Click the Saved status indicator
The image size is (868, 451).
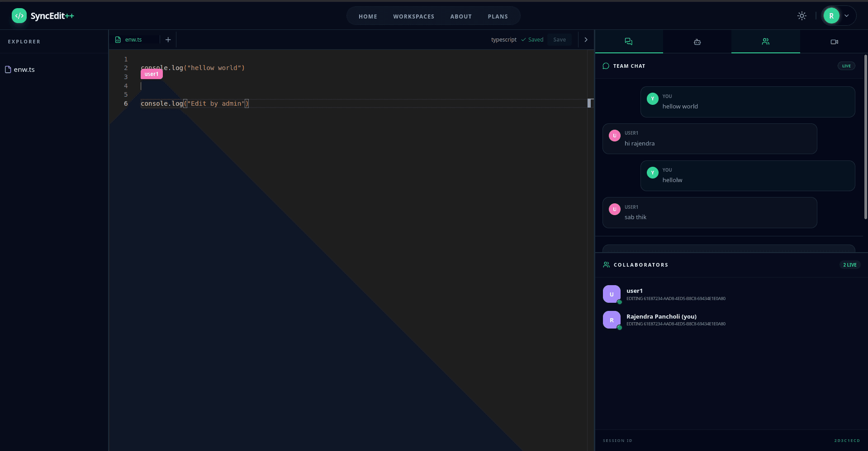tap(532, 40)
